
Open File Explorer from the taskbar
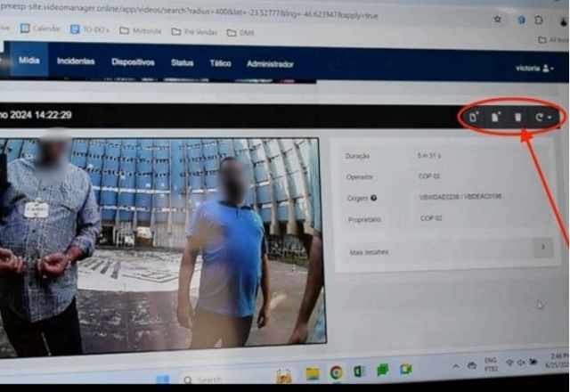pyautogui.click(x=313, y=373)
